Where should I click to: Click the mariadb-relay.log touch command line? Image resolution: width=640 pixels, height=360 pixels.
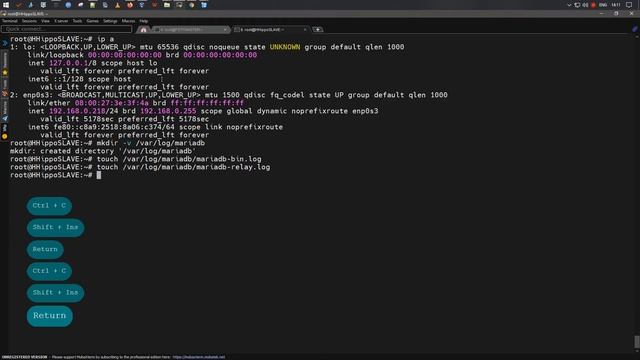click(140, 167)
